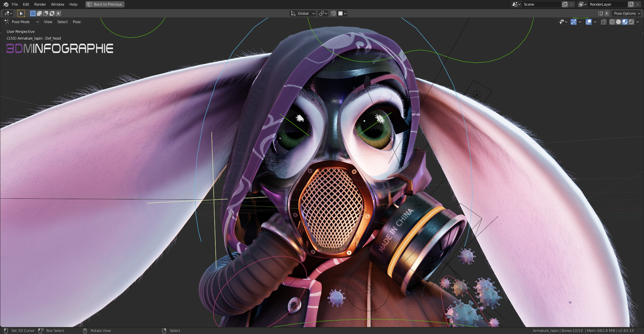Viewport: 644px width, 334px height.
Task: Open the File menu
Action: pos(15,4)
